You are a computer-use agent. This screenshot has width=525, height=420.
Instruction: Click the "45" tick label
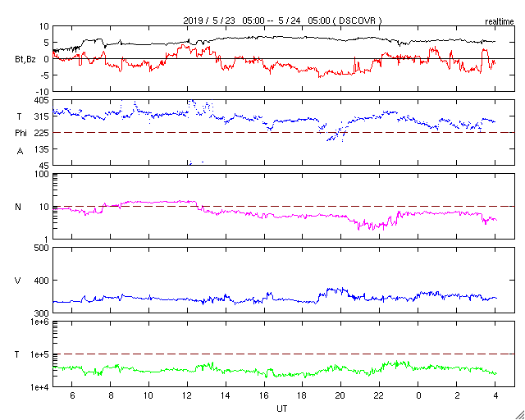(x=44, y=166)
